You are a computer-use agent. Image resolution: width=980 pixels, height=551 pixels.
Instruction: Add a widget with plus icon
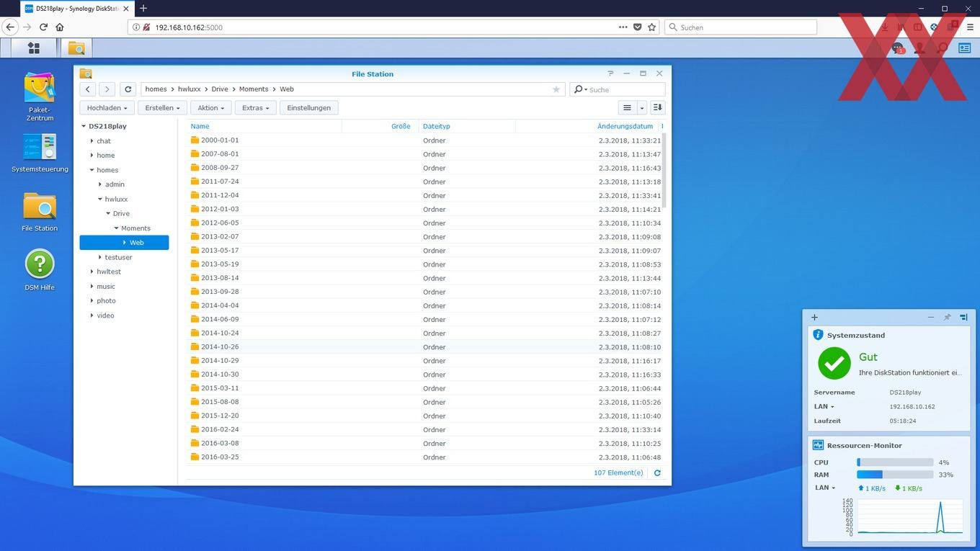[x=814, y=317]
